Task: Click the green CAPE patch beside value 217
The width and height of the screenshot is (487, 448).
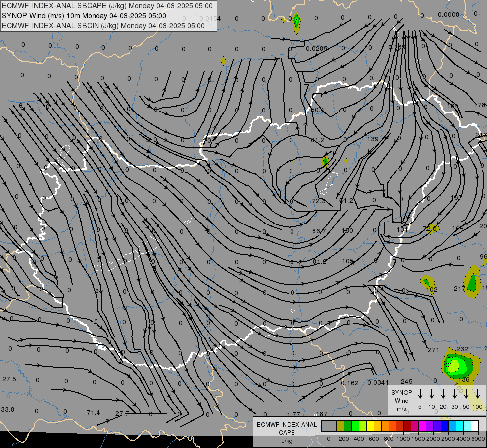Action: (472, 282)
